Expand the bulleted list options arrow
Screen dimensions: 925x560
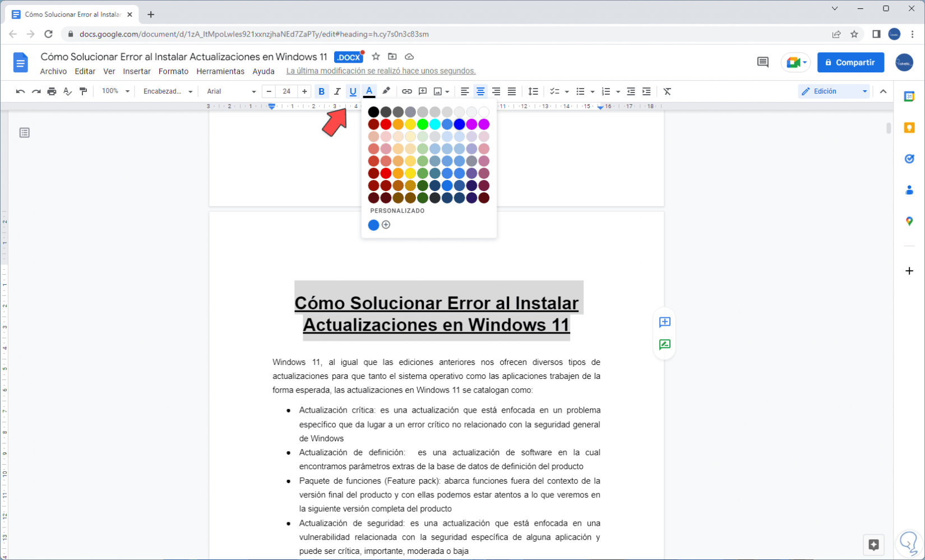point(593,91)
